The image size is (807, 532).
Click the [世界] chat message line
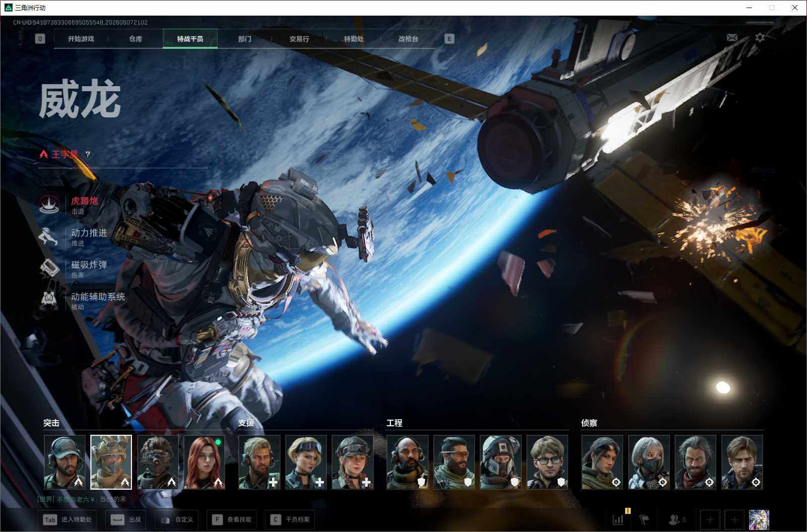(82, 499)
